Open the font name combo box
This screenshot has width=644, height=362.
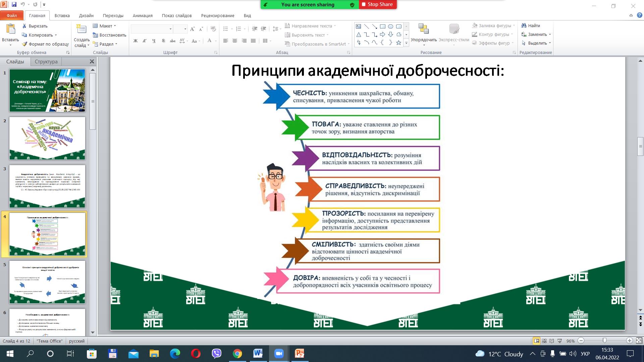(x=152, y=29)
